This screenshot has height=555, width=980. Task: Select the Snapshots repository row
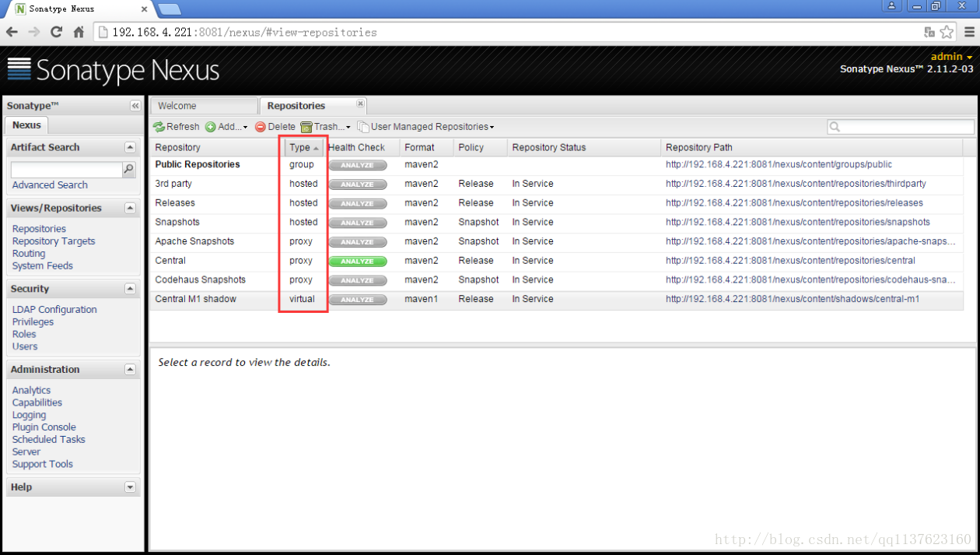(x=556, y=223)
